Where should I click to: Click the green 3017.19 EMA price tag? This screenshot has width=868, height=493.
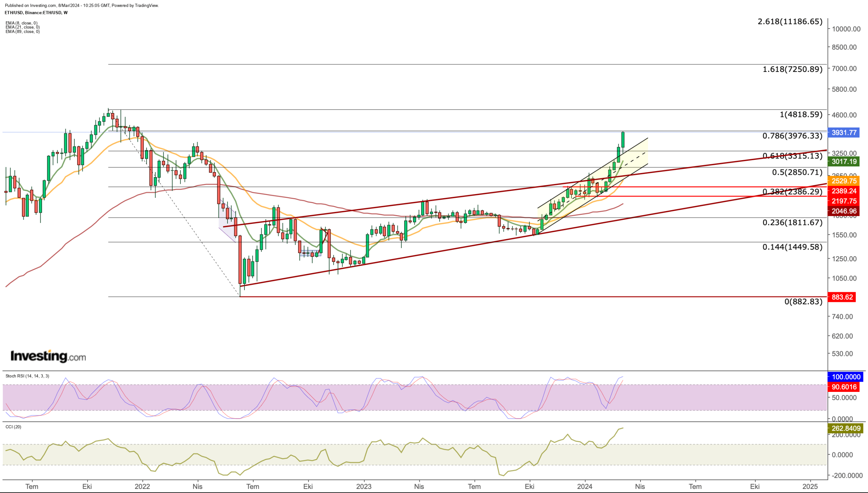844,162
